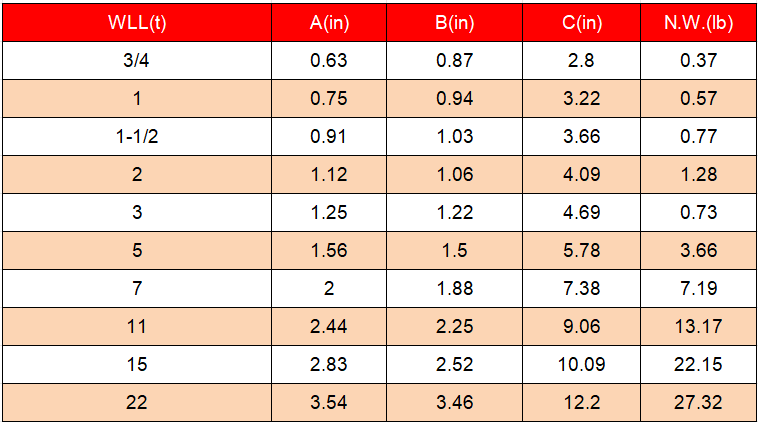Click the WLL(t) column header
The image size is (758, 424).
[137, 24]
